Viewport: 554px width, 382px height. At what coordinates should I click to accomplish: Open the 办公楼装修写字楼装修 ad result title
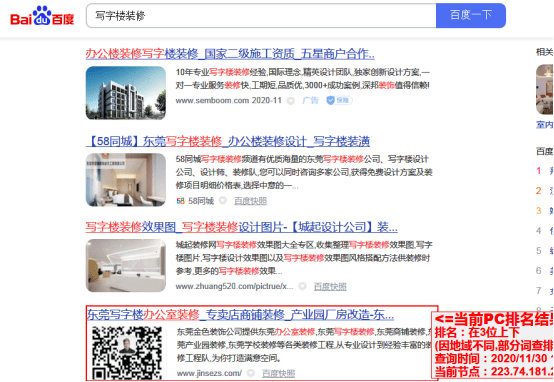[230, 54]
